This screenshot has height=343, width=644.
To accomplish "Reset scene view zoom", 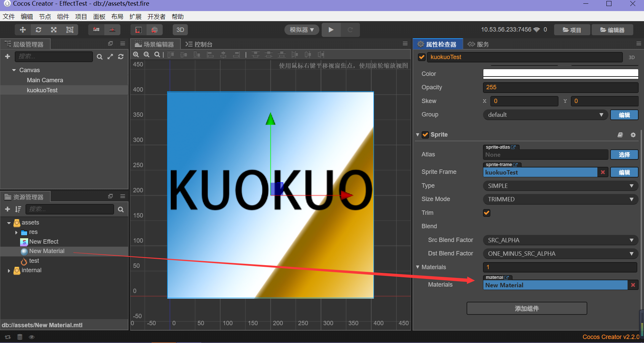I will click(x=157, y=54).
